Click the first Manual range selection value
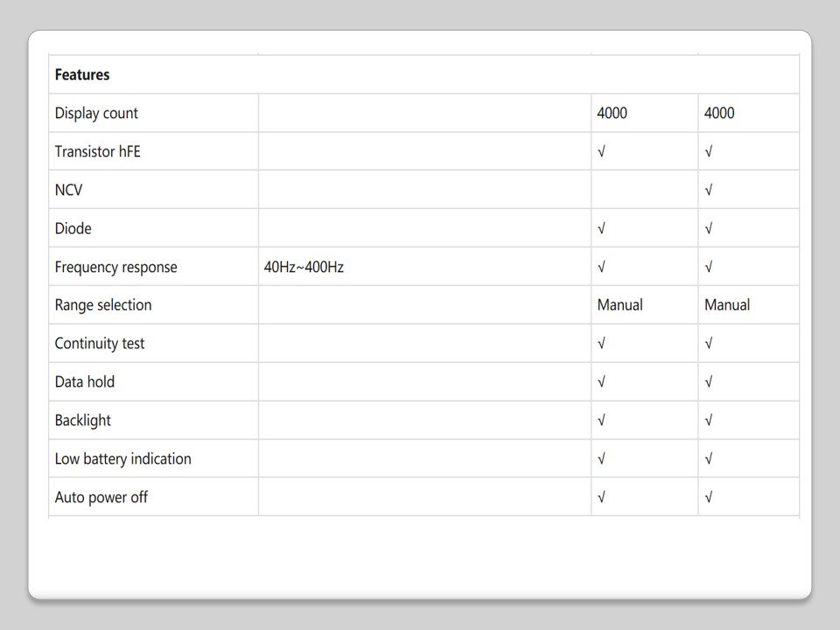The image size is (840, 630). [x=619, y=304]
